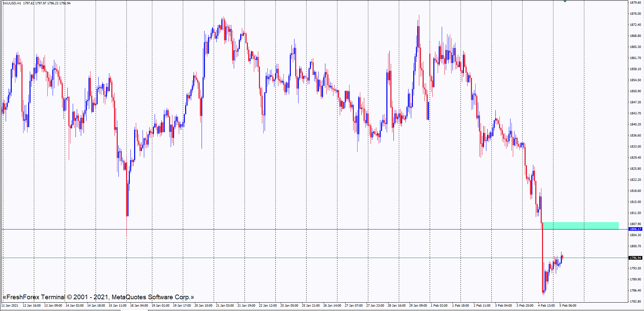
Task: Click the 18 Jan 04:00 time label
Action: click(x=139, y=306)
